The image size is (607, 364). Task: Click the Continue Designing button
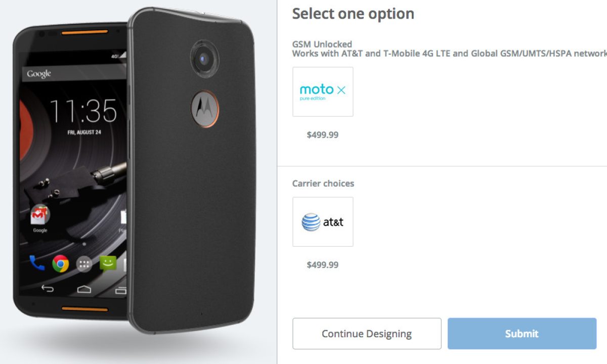point(367,334)
